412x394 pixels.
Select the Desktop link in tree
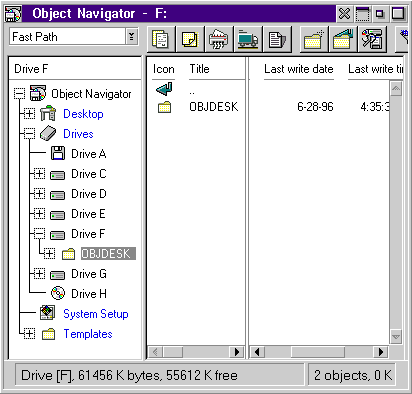click(x=83, y=114)
